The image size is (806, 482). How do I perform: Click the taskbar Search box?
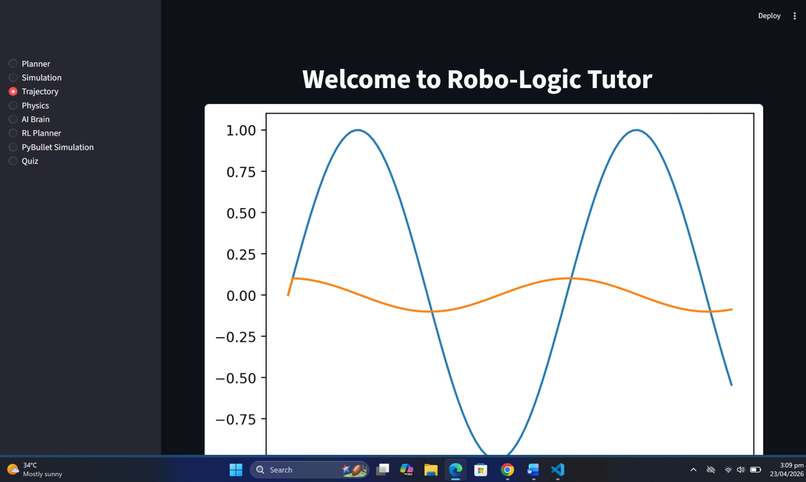(x=309, y=470)
